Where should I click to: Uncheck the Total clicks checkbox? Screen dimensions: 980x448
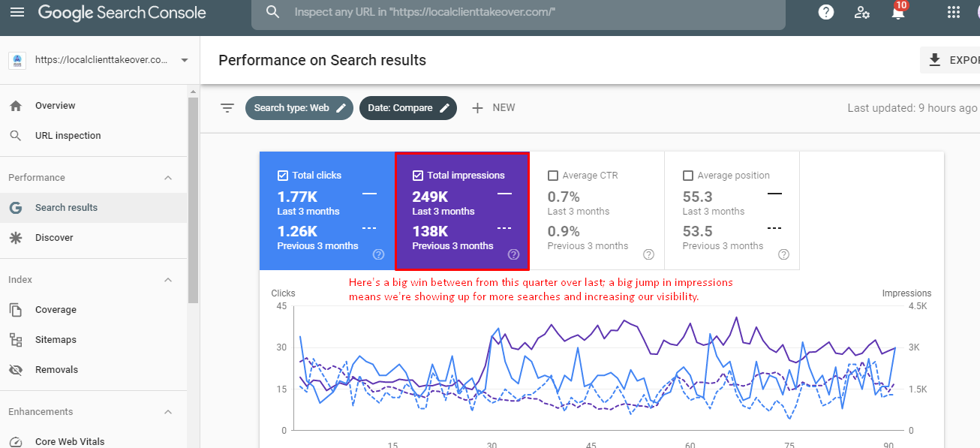click(283, 176)
